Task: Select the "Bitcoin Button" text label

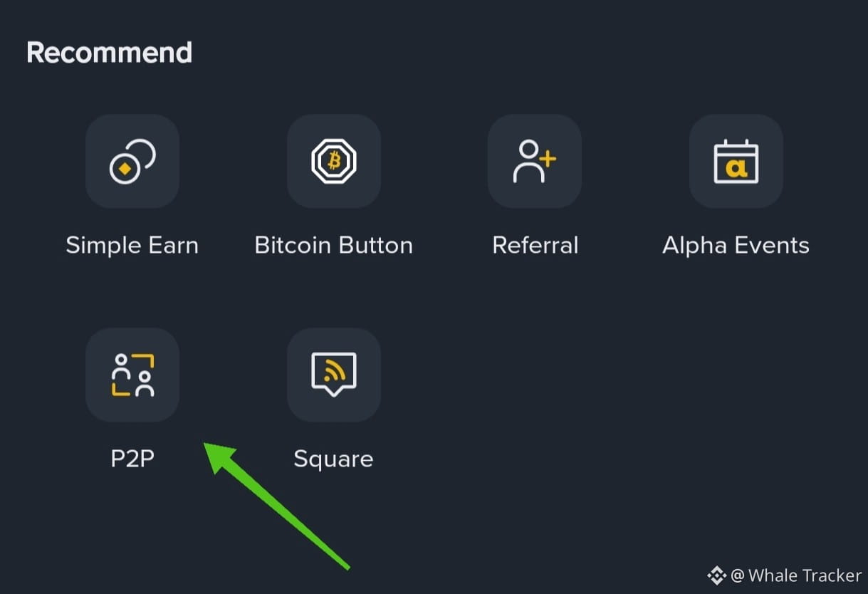Action: tap(333, 246)
